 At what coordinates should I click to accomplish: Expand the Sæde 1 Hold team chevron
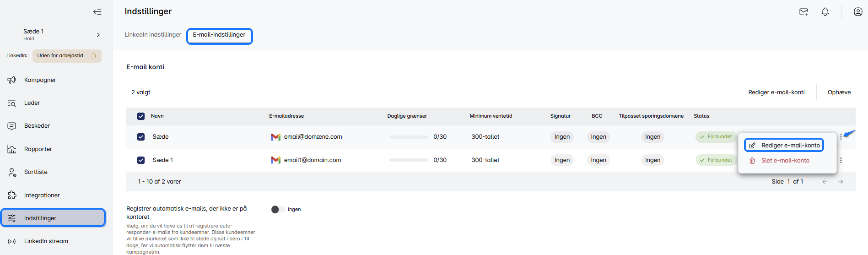(x=98, y=35)
